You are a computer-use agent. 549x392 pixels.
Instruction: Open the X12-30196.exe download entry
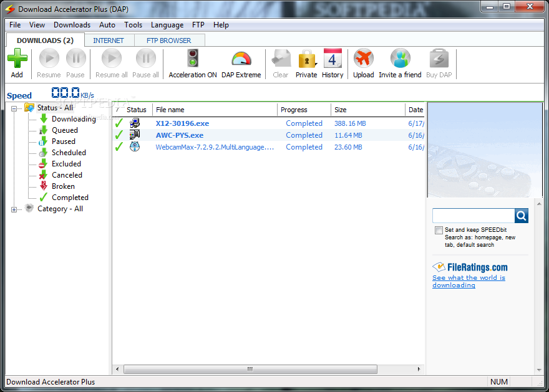(x=182, y=123)
